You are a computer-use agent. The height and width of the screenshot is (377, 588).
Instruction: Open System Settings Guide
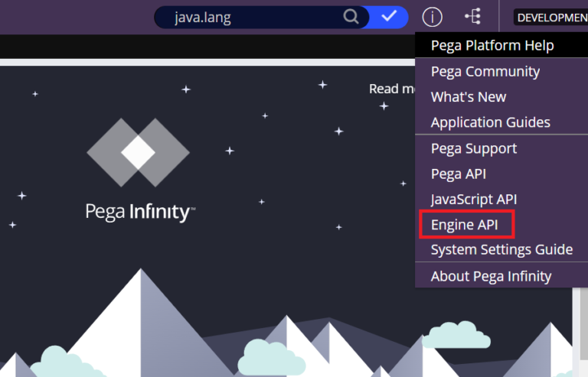point(501,250)
